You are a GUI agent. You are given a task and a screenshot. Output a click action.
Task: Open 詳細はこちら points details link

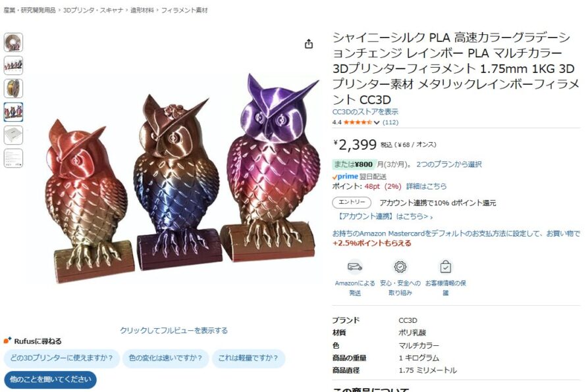pyautogui.click(x=427, y=186)
